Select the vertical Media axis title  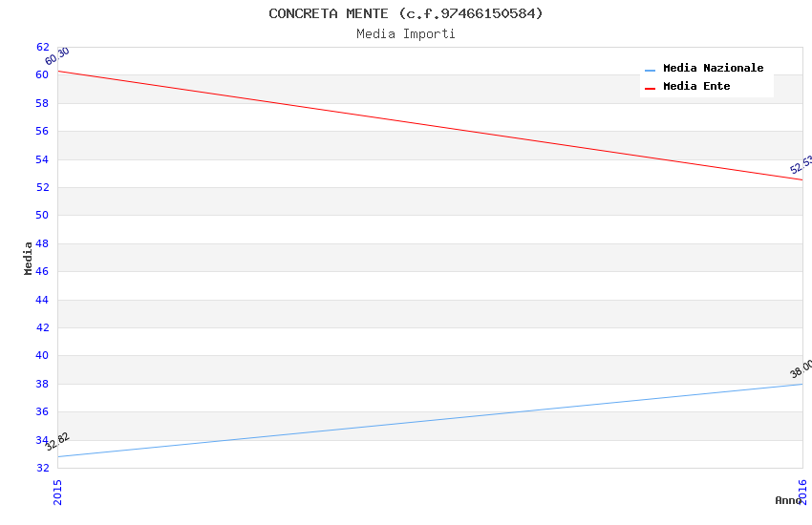click(29, 258)
